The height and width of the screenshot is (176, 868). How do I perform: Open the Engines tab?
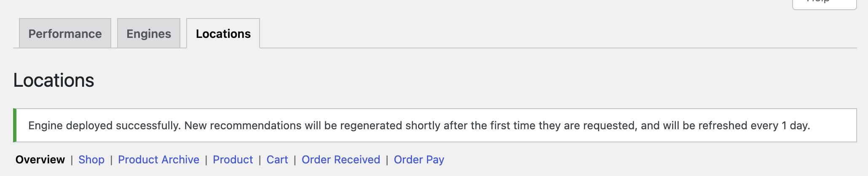[149, 34]
